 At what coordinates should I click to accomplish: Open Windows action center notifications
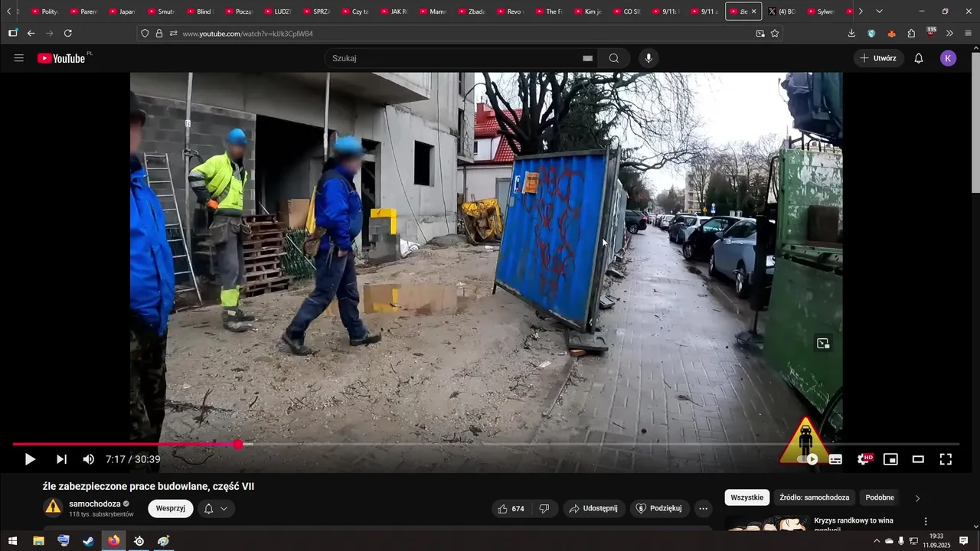[x=964, y=541]
